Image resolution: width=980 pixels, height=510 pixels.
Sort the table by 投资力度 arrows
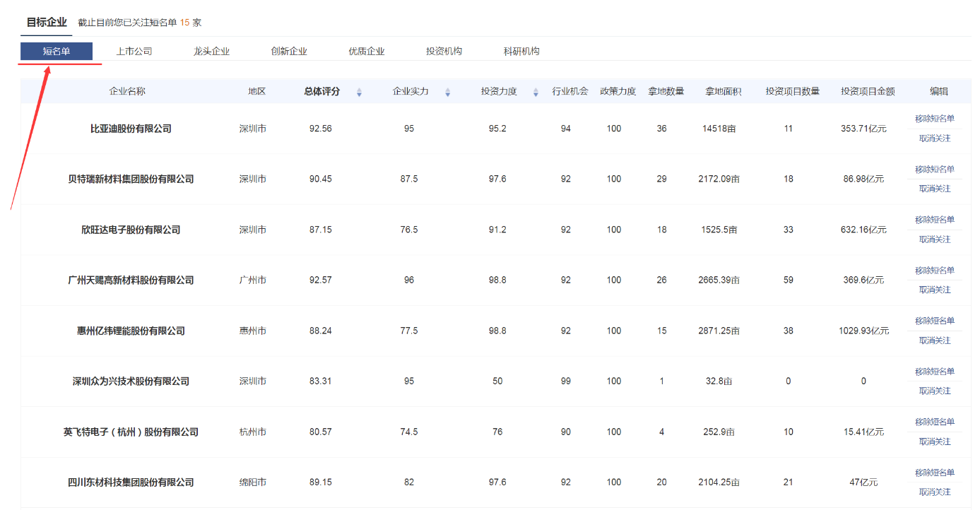pos(536,92)
